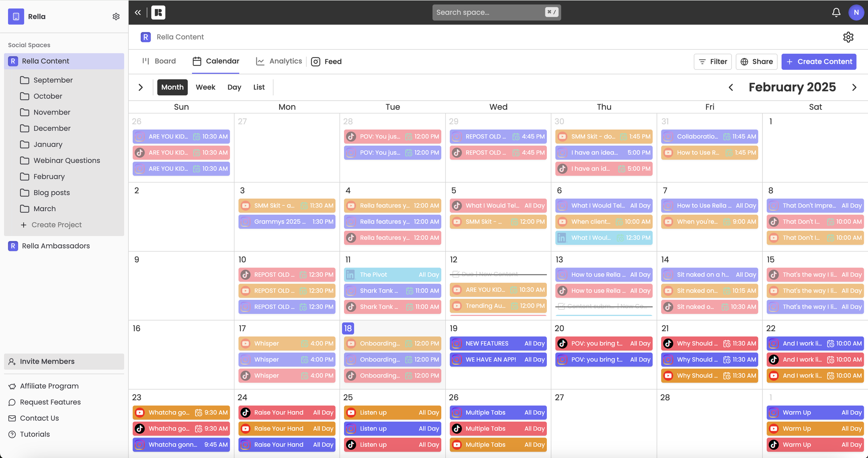Toggle the Day view option
Viewport: 868px width, 458px height.
pos(234,87)
